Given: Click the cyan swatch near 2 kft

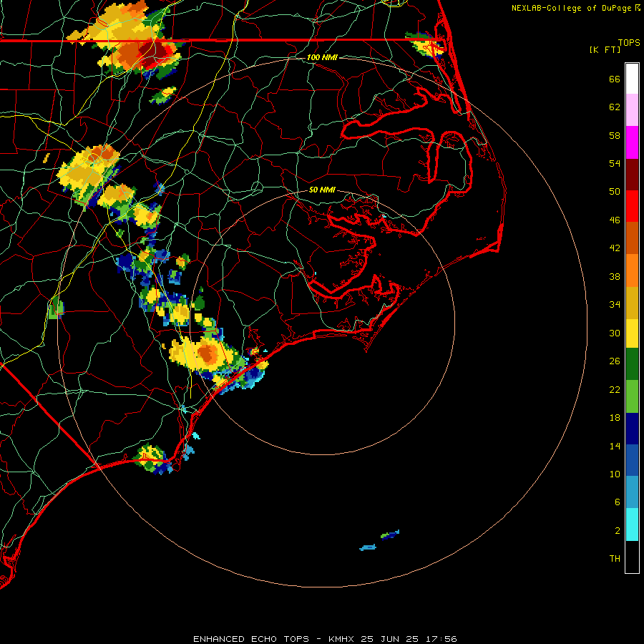Looking at the screenshot, I should [x=632, y=525].
